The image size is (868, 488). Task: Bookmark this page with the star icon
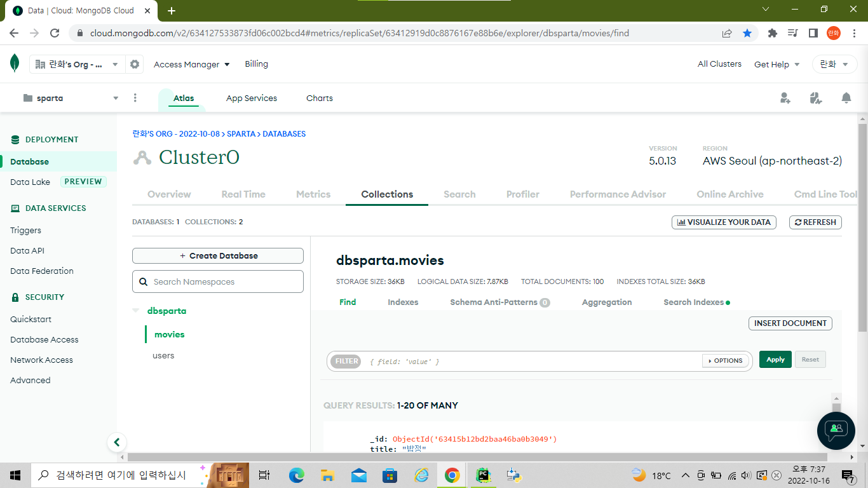point(747,33)
